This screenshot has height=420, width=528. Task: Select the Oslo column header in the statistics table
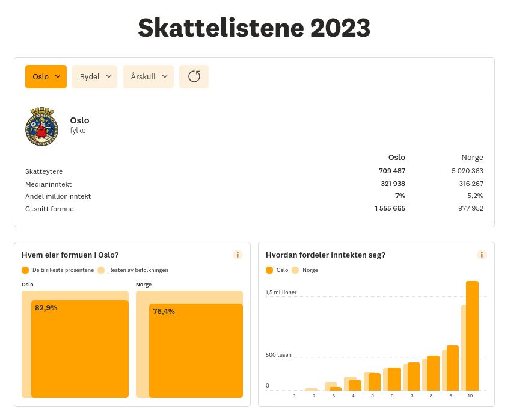(396, 157)
